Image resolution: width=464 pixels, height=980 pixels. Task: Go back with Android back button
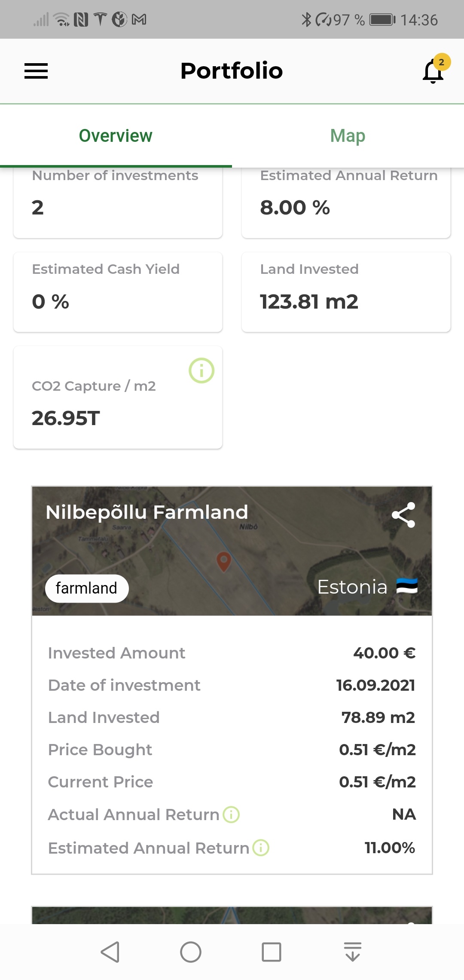click(x=110, y=952)
